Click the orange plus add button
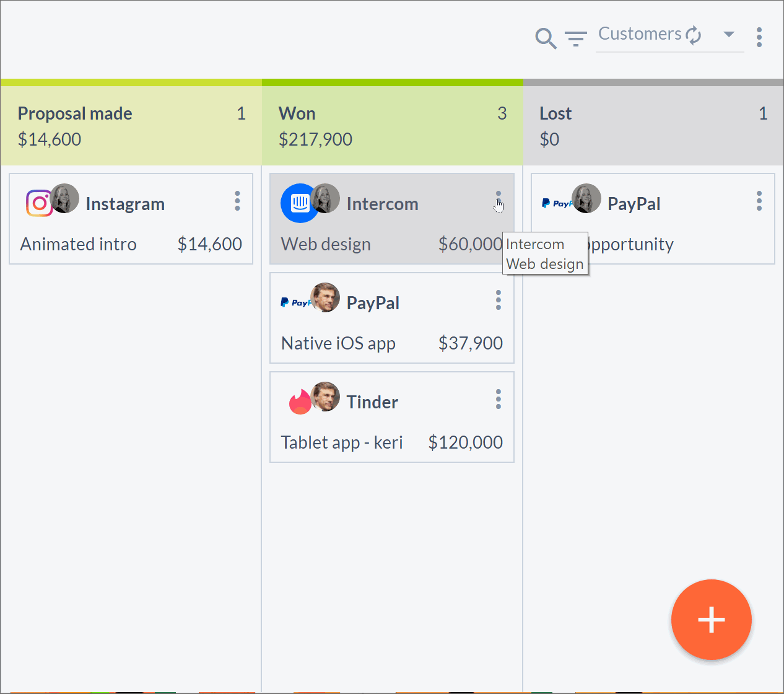784x694 pixels. pyautogui.click(x=712, y=620)
